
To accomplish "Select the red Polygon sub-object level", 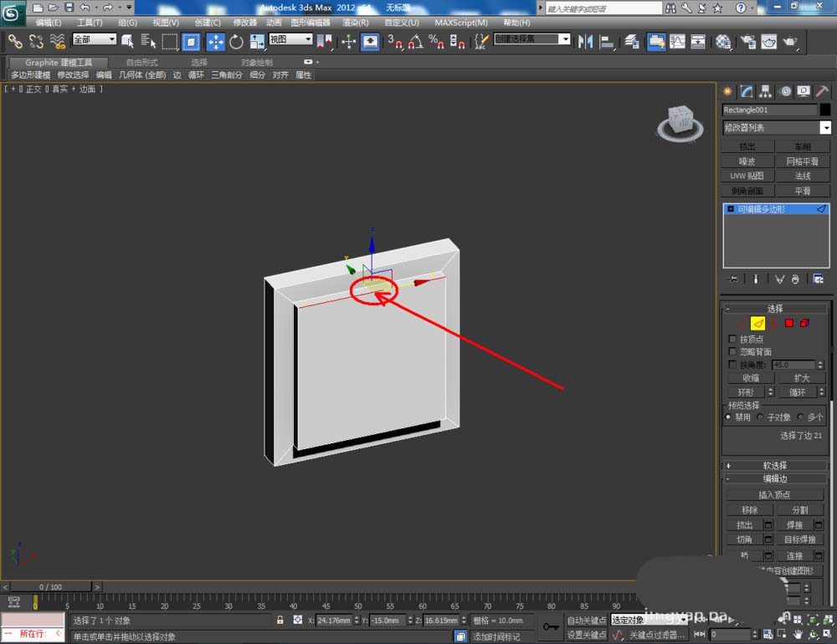I will [x=789, y=323].
